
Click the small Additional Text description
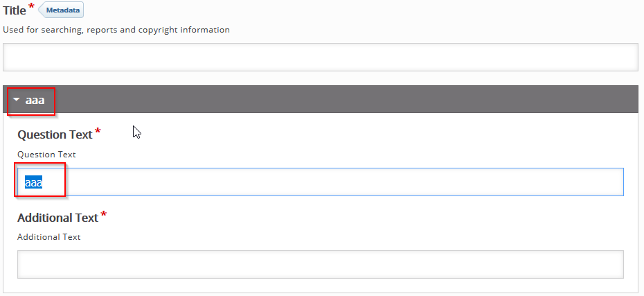coord(49,237)
